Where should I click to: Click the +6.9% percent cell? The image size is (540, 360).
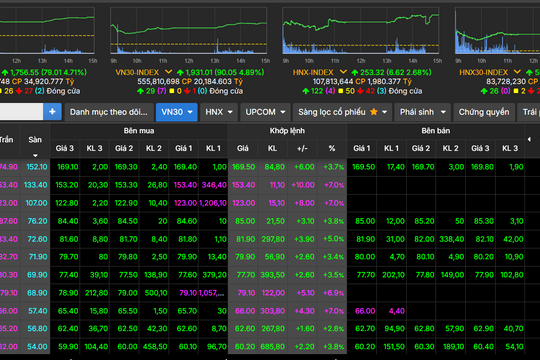tap(332, 293)
